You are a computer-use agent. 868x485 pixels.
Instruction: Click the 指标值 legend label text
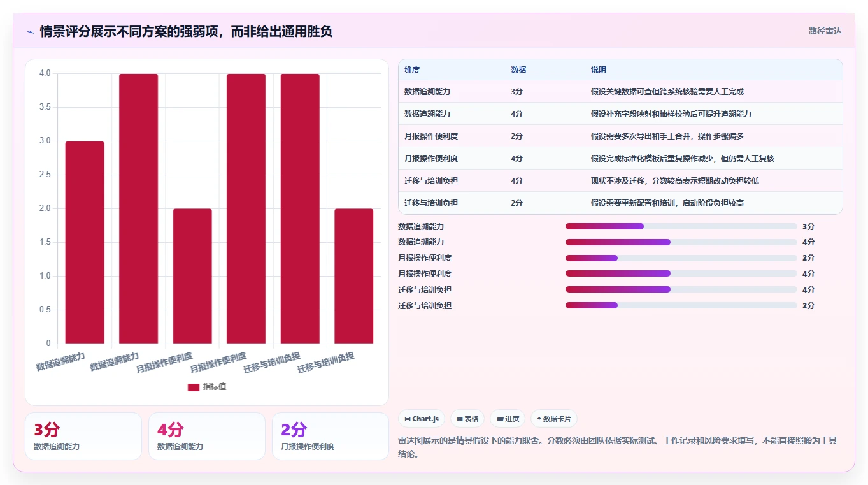pos(215,387)
